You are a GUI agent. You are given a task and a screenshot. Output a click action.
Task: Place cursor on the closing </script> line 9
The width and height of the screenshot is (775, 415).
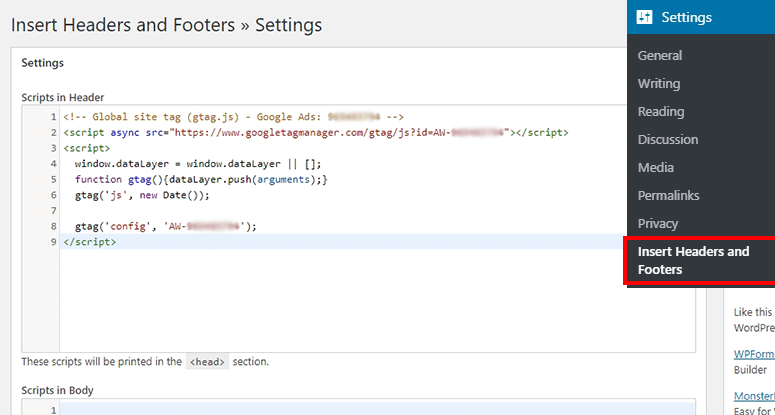coord(89,242)
